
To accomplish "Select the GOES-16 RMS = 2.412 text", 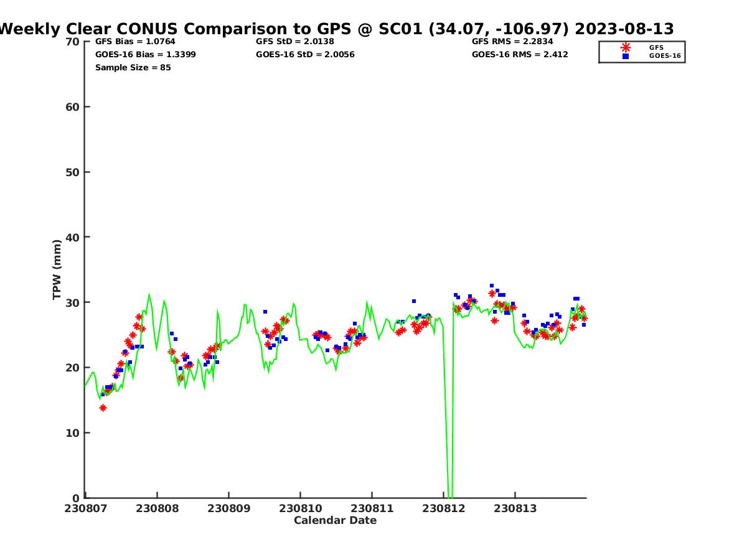I will 520,55.
